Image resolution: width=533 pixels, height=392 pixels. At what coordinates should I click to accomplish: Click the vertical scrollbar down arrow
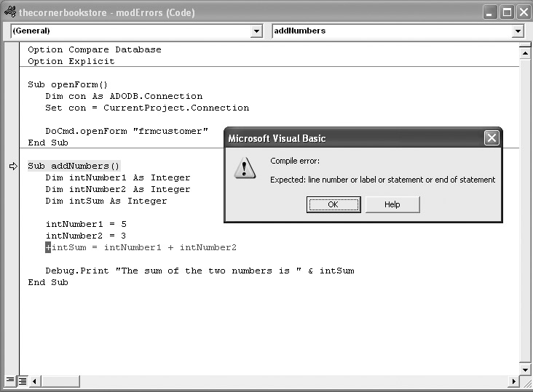(524, 369)
